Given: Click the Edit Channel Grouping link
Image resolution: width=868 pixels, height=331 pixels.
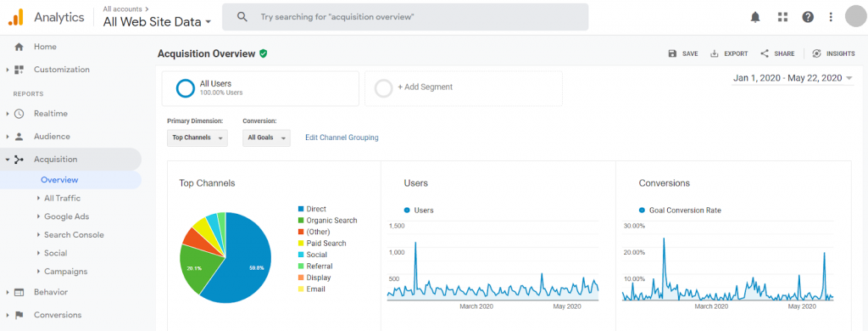Looking at the screenshot, I should coord(342,137).
